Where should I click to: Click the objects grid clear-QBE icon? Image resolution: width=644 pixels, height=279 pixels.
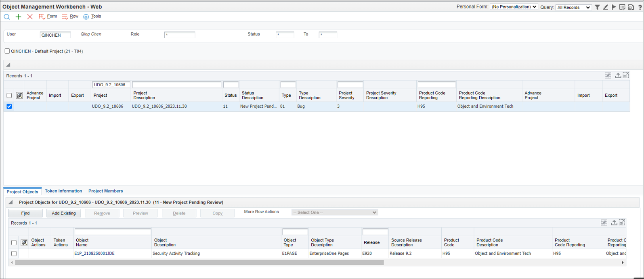click(24, 243)
